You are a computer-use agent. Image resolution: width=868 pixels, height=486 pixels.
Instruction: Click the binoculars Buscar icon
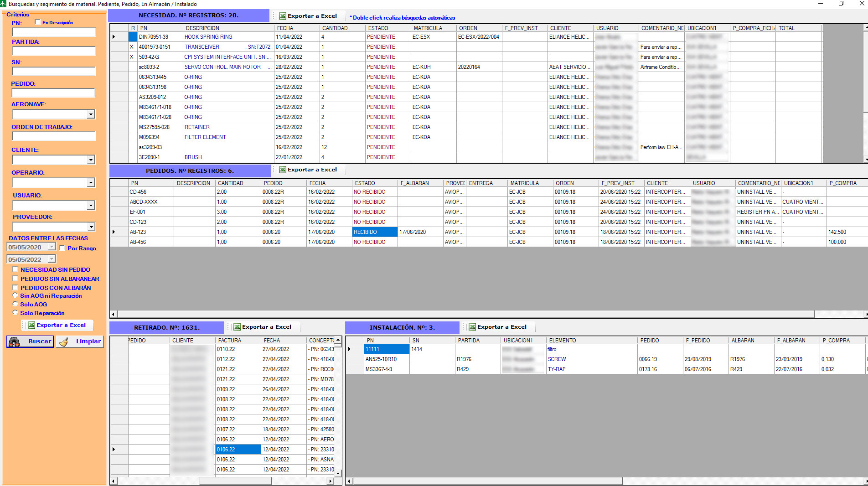[15, 341]
